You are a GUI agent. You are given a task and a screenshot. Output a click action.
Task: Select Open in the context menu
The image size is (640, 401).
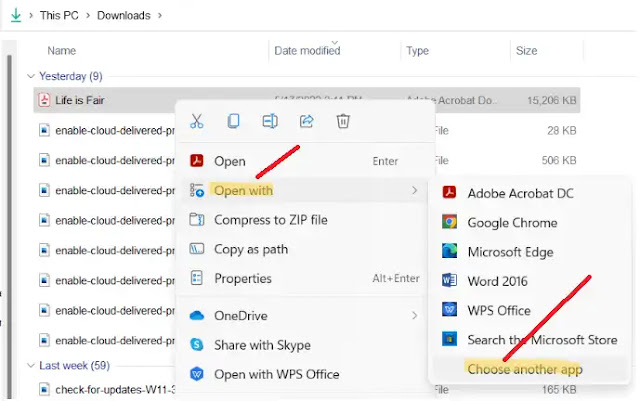pos(303,161)
